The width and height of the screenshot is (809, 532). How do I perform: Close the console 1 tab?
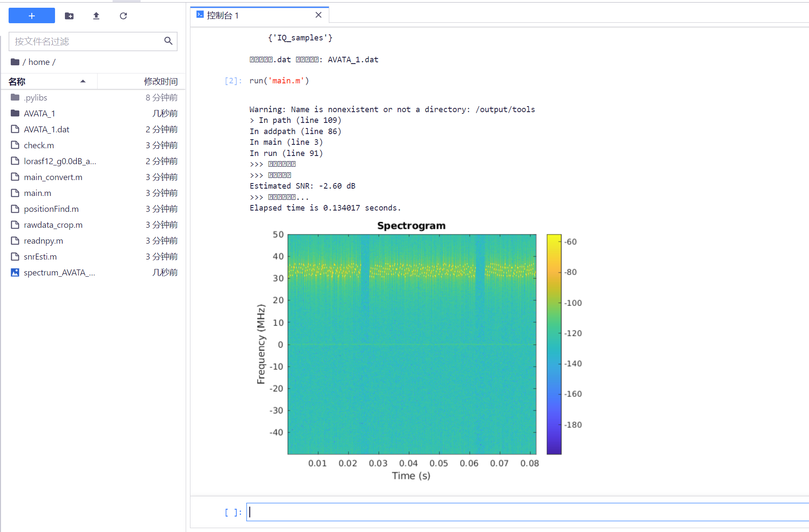coord(319,15)
